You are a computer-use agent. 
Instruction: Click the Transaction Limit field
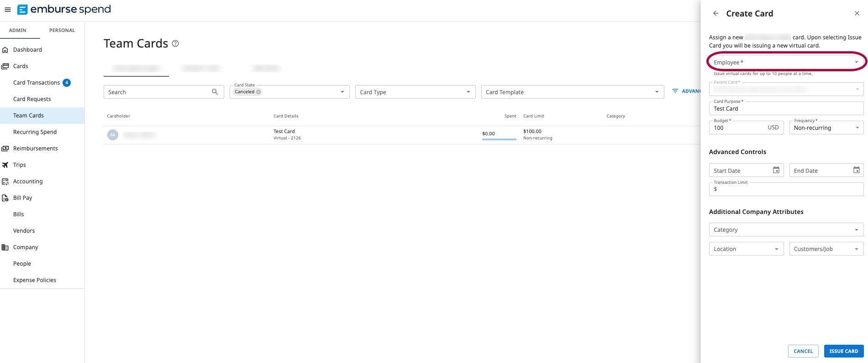tap(786, 189)
